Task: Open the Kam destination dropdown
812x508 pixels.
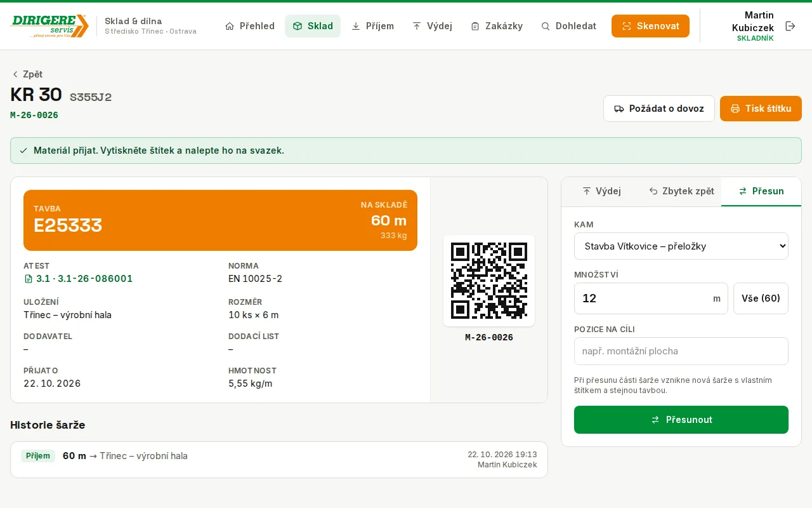Action: click(681, 246)
